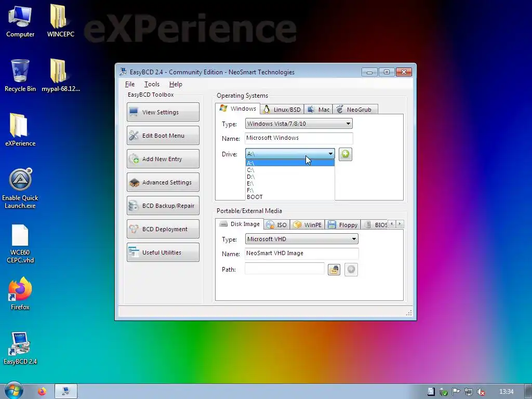
Task: Open the Tools menu
Action: [x=152, y=84]
